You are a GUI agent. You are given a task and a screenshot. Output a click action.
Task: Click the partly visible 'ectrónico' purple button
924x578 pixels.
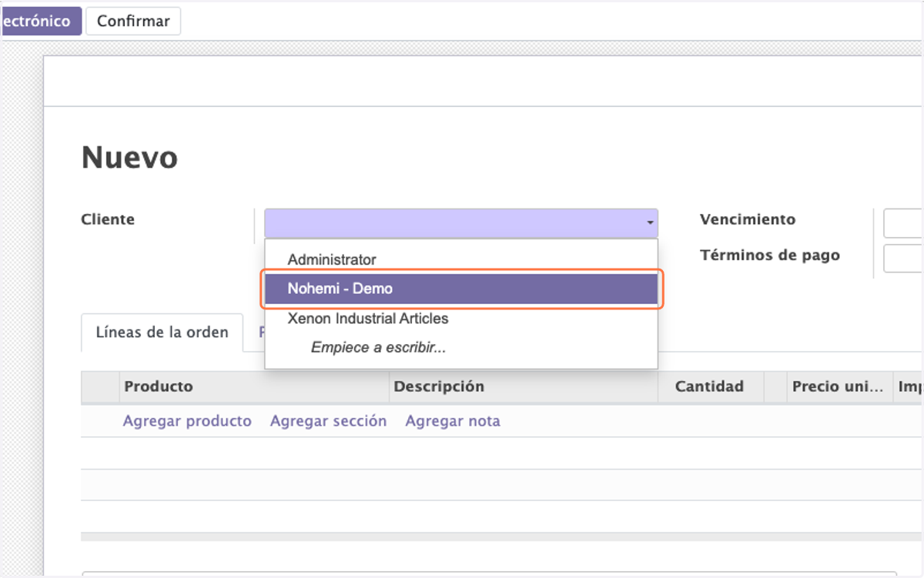[41, 21]
